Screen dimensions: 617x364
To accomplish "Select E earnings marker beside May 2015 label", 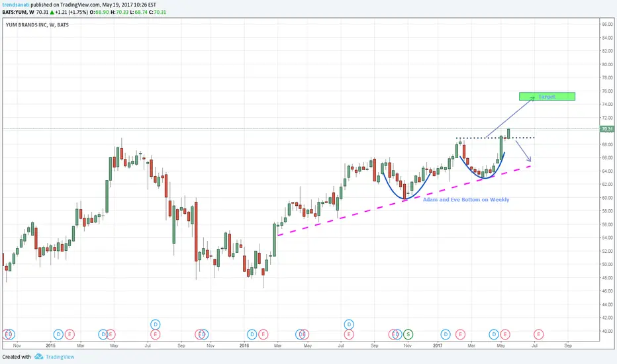I will coord(111,334).
